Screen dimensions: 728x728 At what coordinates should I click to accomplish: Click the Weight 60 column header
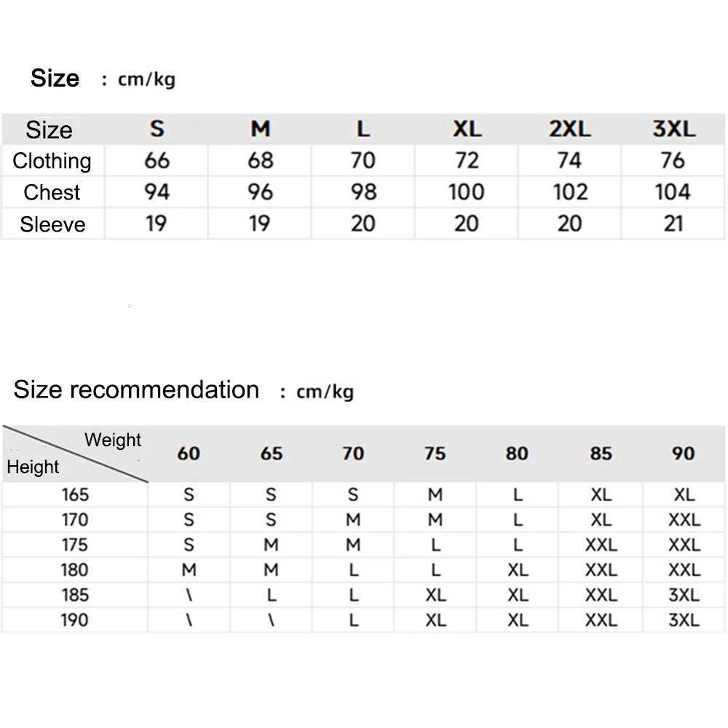click(x=189, y=454)
